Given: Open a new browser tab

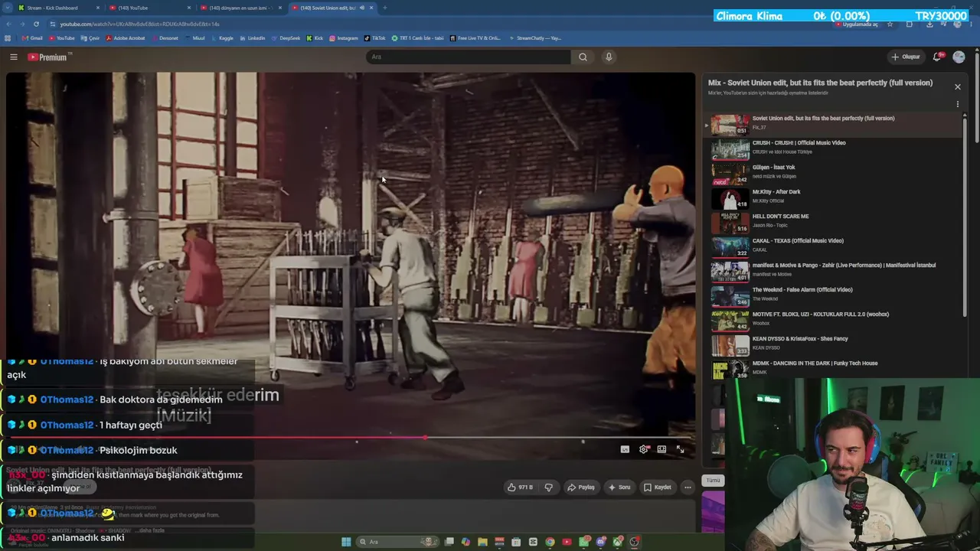Looking at the screenshot, I should (x=384, y=8).
